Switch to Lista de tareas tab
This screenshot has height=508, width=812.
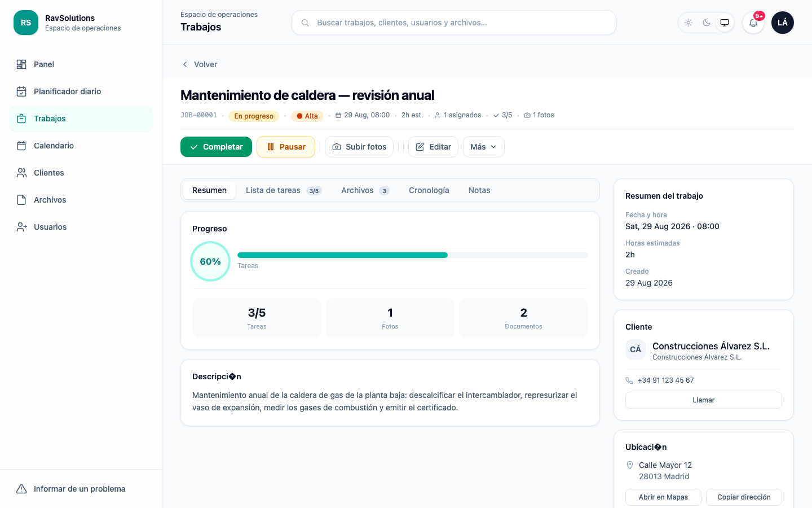pyautogui.click(x=284, y=190)
